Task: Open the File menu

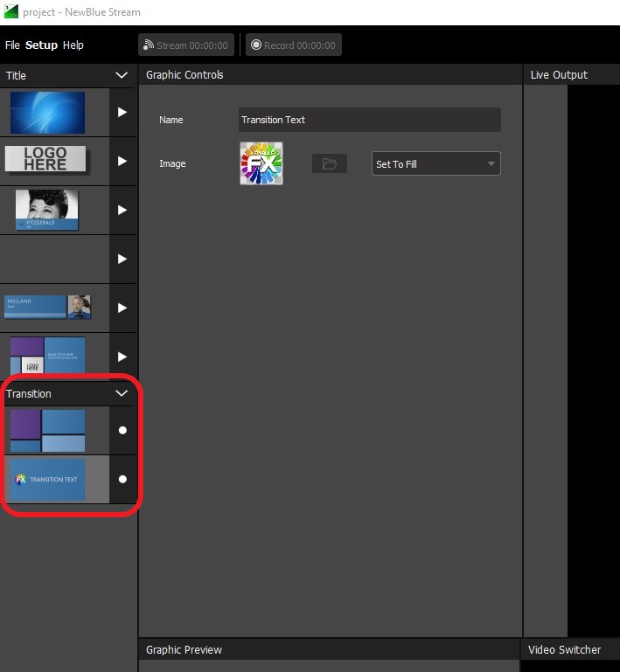Action: point(12,45)
